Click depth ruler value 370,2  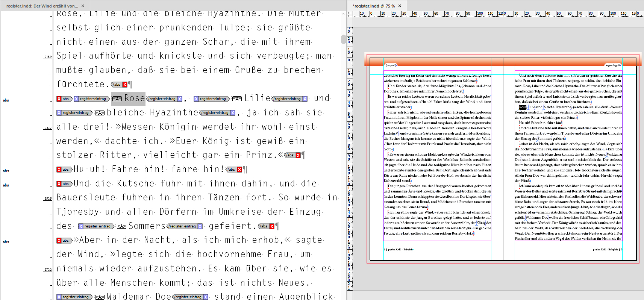(x=48, y=270)
